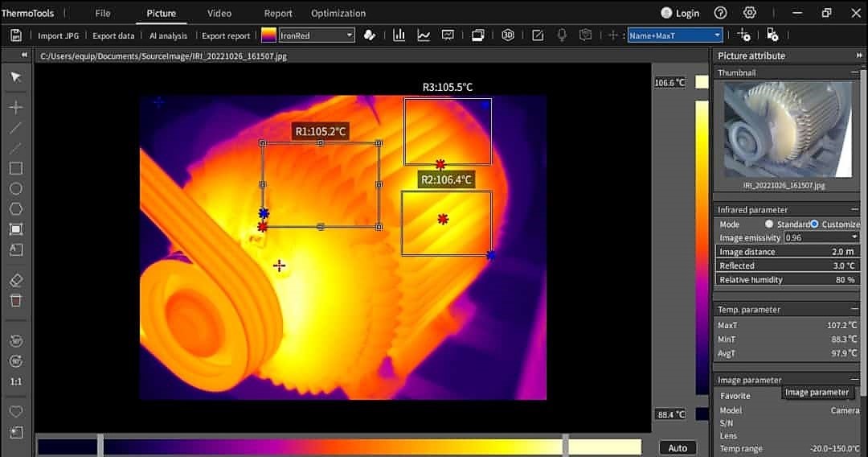
Task: Reset zoom with the 1:1 icon
Action: tap(15, 381)
